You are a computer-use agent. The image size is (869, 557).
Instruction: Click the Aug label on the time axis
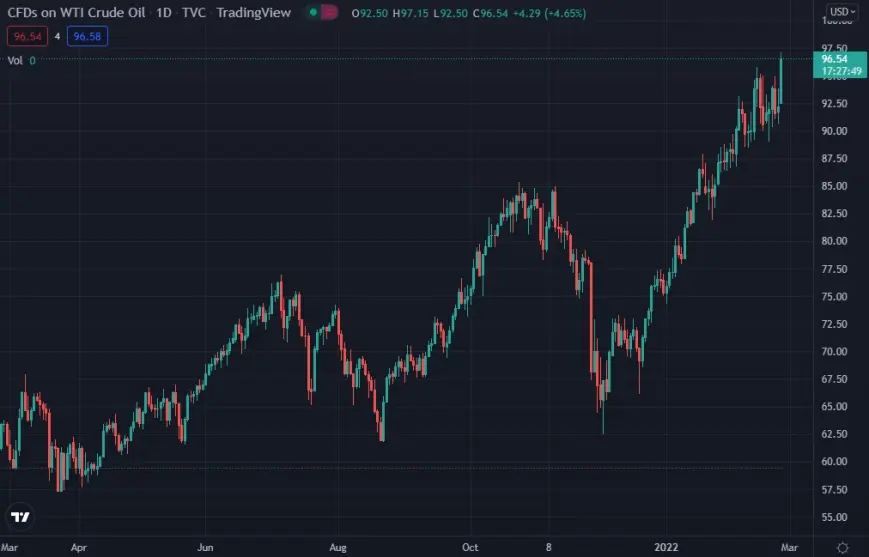338,548
